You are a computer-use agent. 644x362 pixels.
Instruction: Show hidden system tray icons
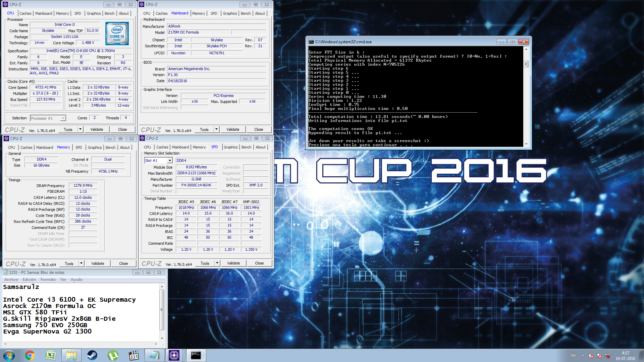583,356
